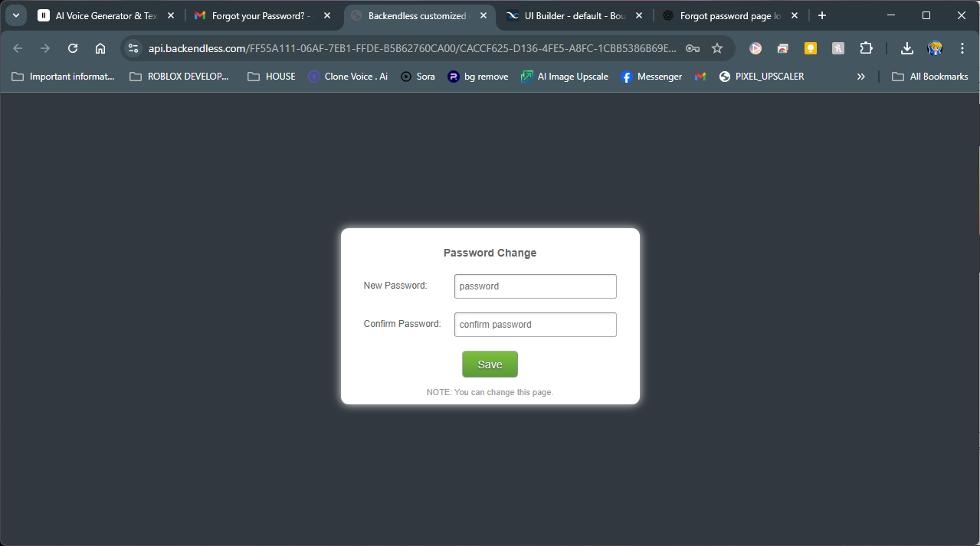Switch to the UI Builder tab

coord(567,15)
